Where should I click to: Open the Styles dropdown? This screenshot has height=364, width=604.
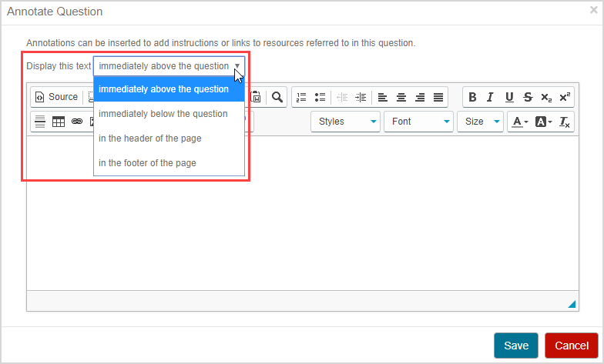click(x=345, y=122)
